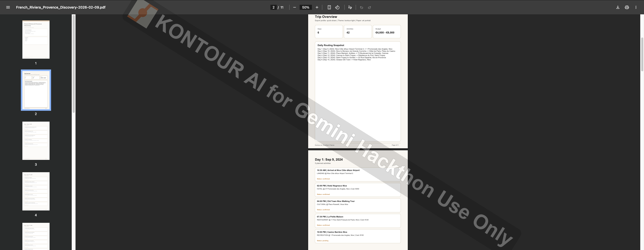Click the Kontour.ai Southern France footer
Screen dimensions: 644x250
[325, 145]
